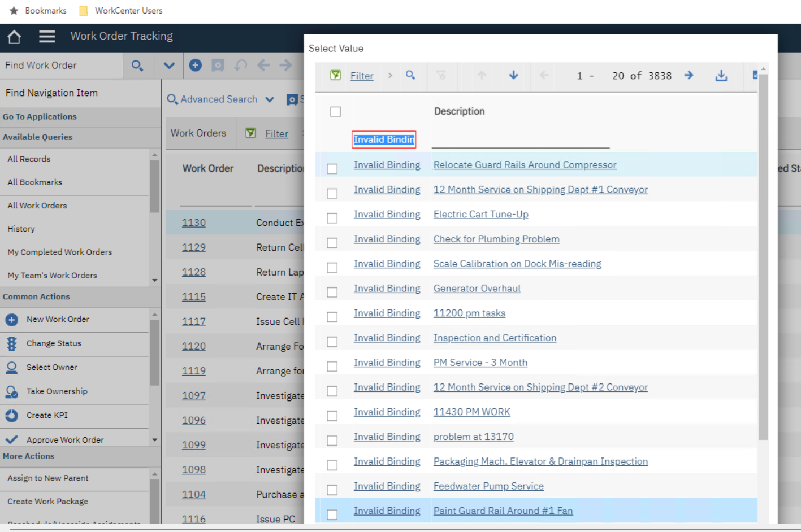Click the Home icon in header
Viewport: 801px width, 532px height.
(x=14, y=37)
